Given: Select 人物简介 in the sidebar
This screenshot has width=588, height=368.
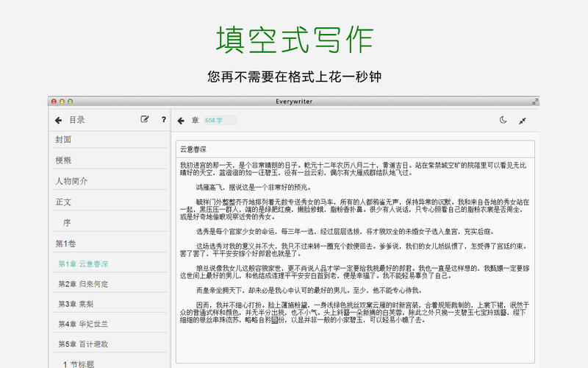Looking at the screenshot, I should pos(110,181).
